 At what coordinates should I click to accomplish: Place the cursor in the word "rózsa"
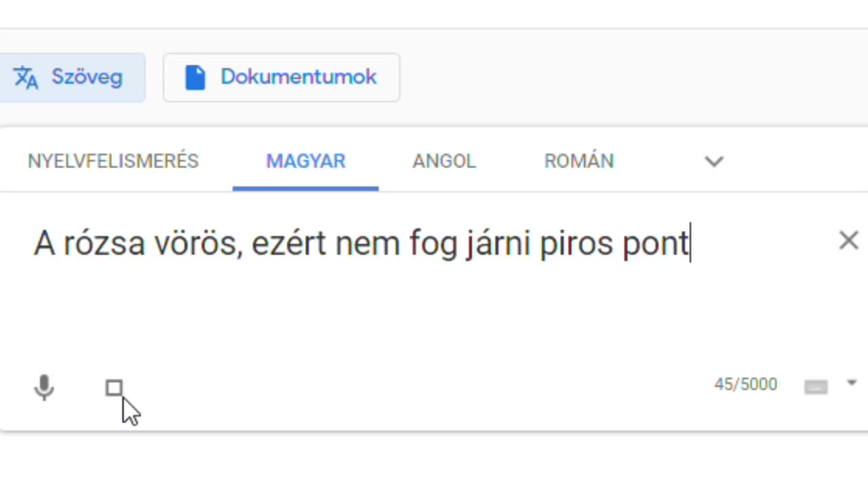pyautogui.click(x=104, y=243)
